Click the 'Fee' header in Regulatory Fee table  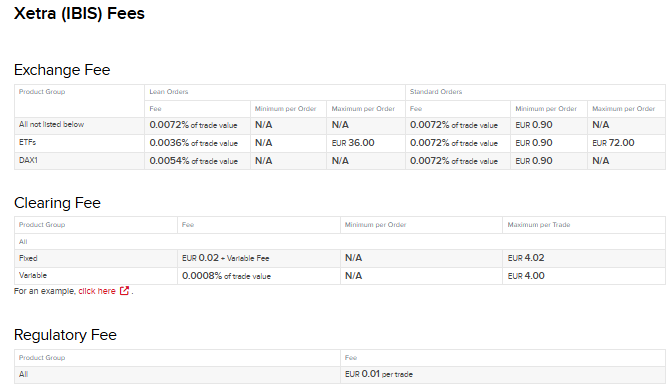tap(351, 358)
